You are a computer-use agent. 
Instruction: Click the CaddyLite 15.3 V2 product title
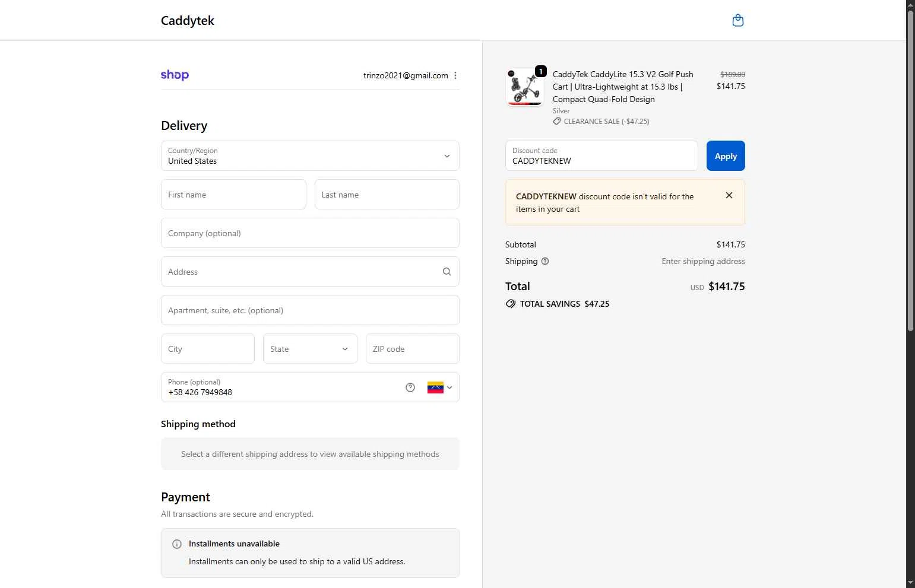[x=623, y=87]
